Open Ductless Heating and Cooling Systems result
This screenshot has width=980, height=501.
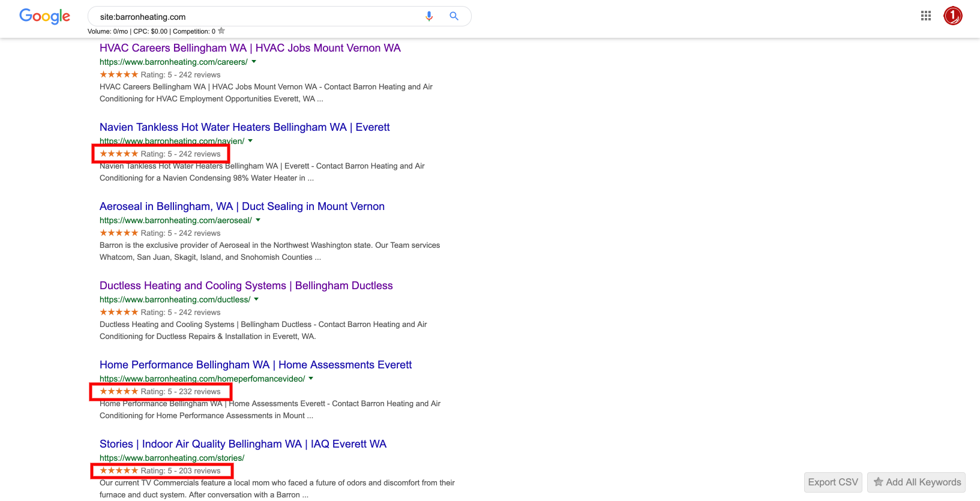tap(246, 286)
